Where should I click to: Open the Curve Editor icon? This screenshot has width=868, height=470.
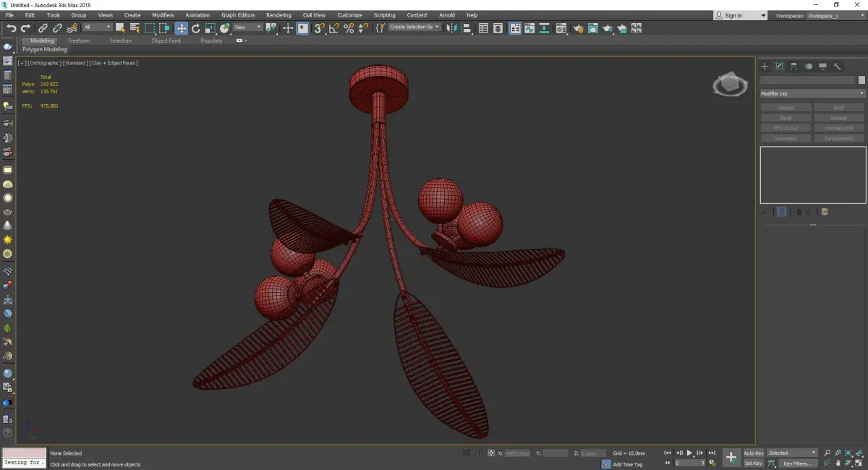pyautogui.click(x=530, y=28)
